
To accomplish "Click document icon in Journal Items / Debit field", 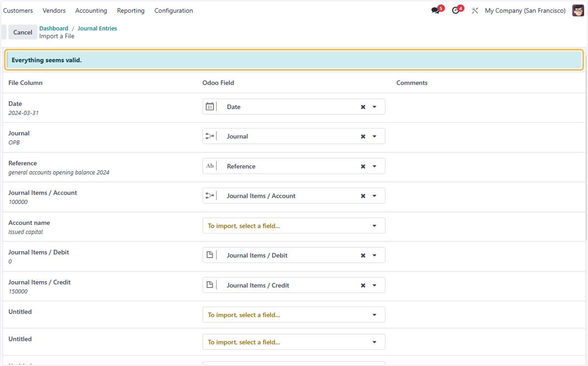I will click(x=210, y=255).
